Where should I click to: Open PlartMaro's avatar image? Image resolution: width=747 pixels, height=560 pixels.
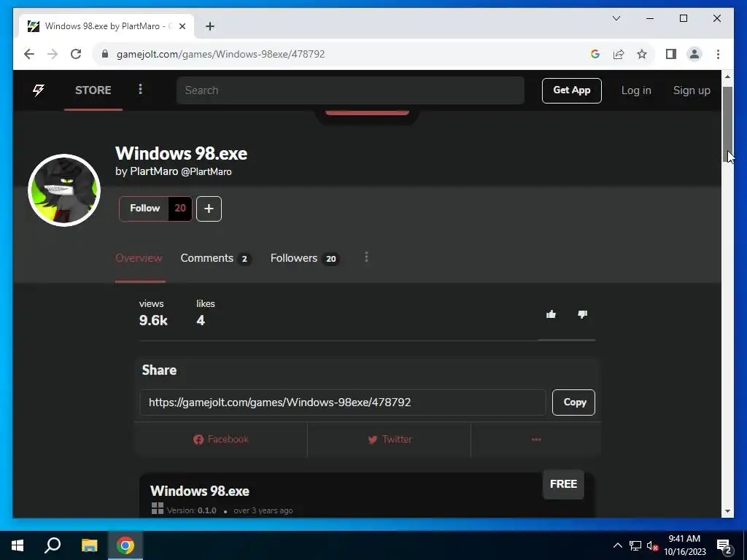pos(64,190)
